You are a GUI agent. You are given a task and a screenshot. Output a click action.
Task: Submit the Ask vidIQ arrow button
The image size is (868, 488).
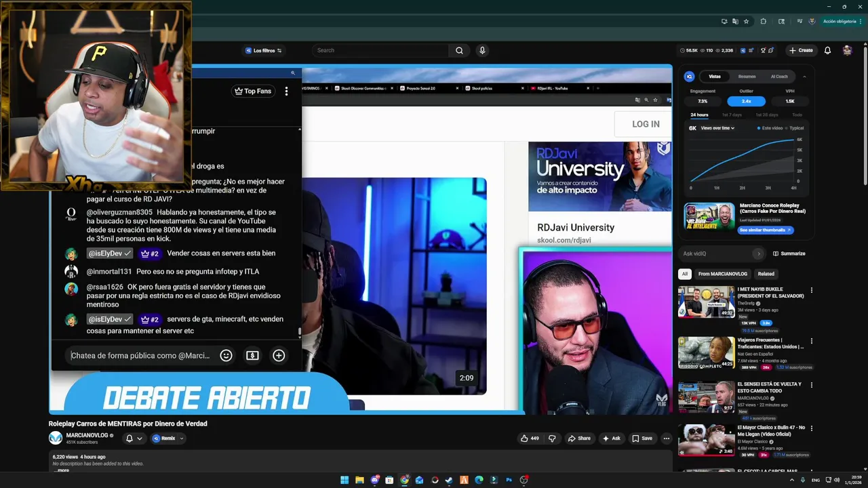coord(758,253)
